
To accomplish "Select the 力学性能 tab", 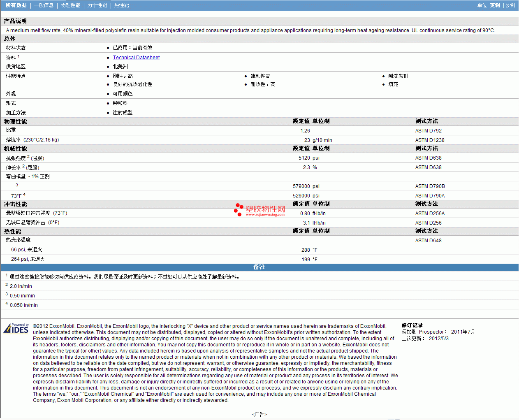I will pos(97,5).
